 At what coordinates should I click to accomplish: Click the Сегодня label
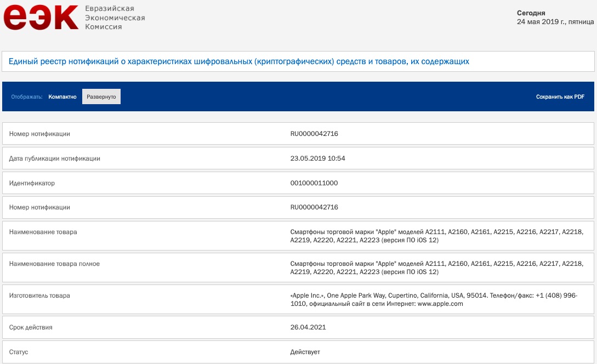pos(531,13)
